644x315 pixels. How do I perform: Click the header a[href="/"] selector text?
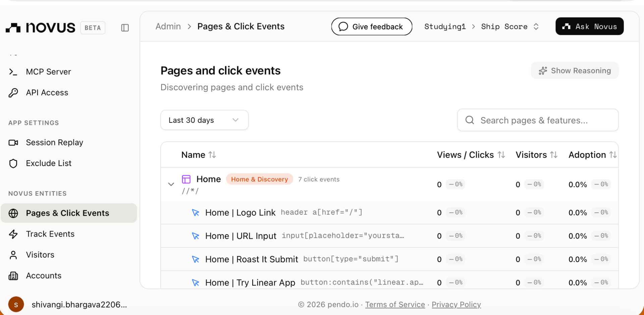[x=321, y=212]
